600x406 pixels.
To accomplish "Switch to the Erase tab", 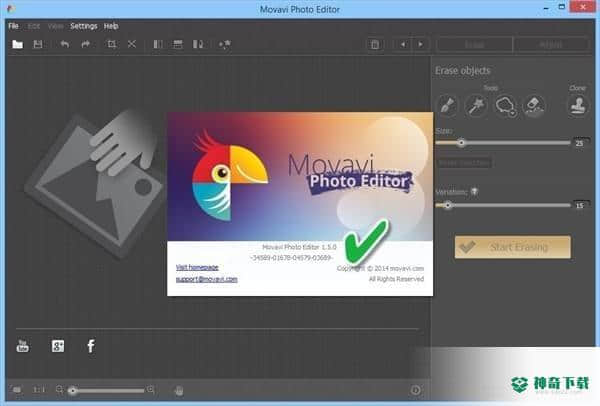I will 474,45.
